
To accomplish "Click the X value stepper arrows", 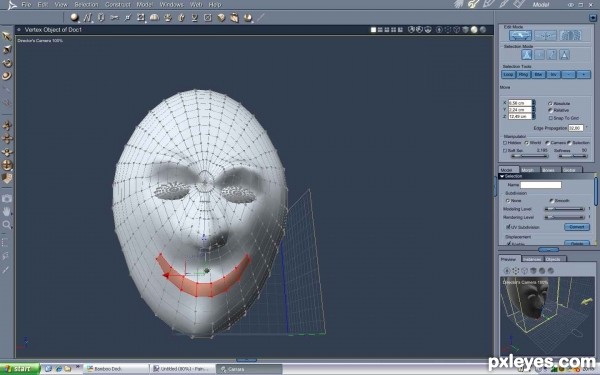I will tap(534, 103).
